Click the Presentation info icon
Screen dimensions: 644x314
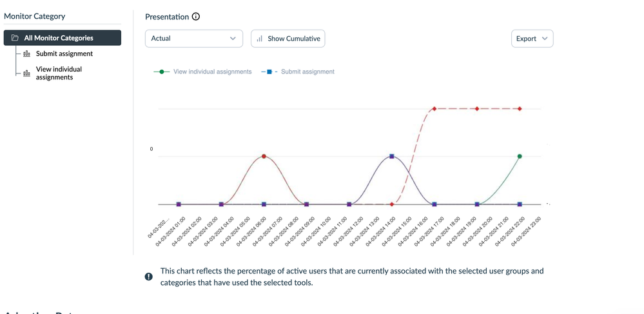[196, 17]
